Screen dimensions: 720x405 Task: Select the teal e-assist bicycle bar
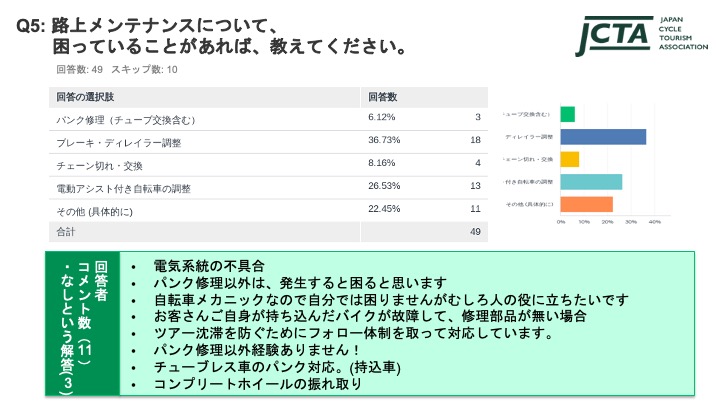click(591, 182)
